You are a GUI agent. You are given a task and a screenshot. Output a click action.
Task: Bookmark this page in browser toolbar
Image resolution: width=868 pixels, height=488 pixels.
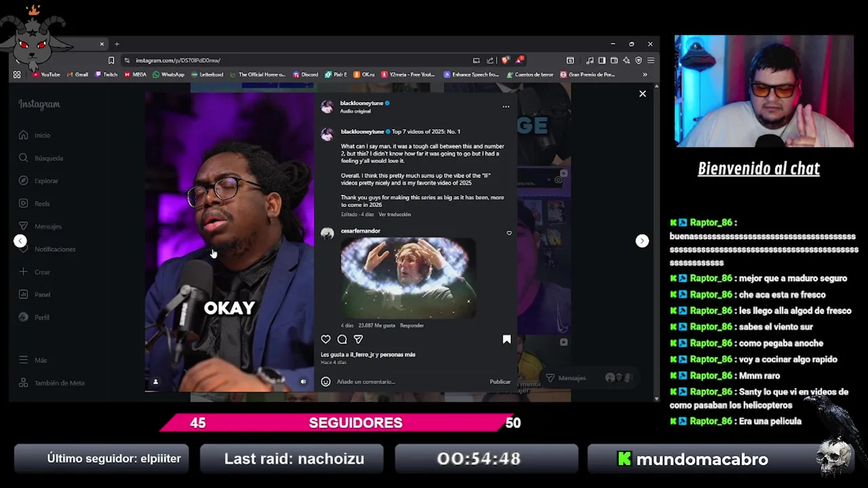click(111, 60)
